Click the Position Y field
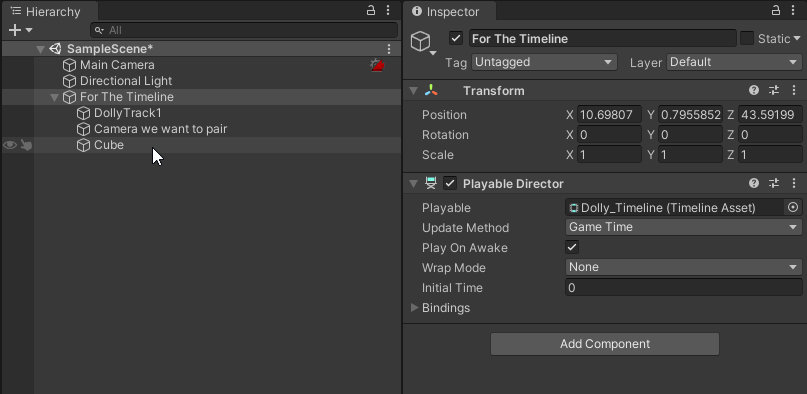This screenshot has width=807, height=394. [690, 114]
